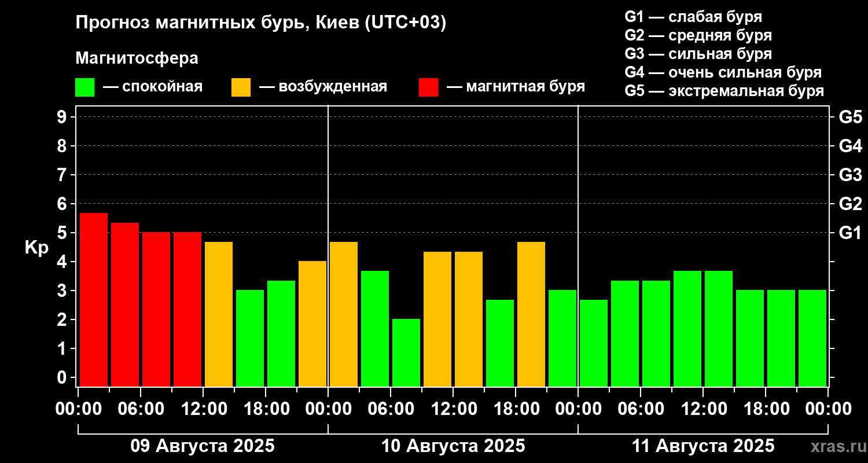868x463 pixels.
Task: Click the 09 Августа 2025 date label
Action: pyautogui.click(x=203, y=446)
